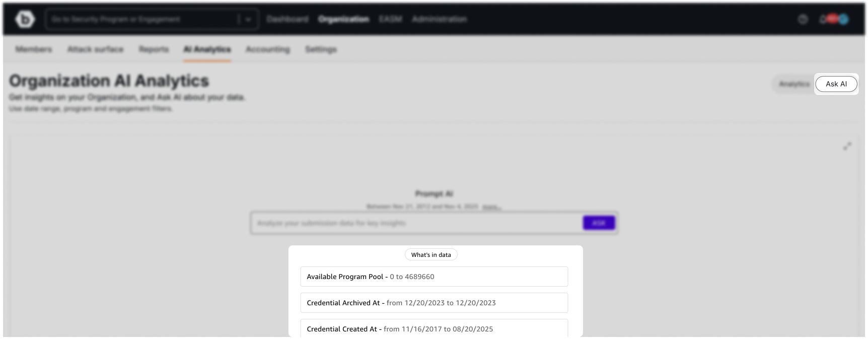Switch to the Accounting tab

268,49
